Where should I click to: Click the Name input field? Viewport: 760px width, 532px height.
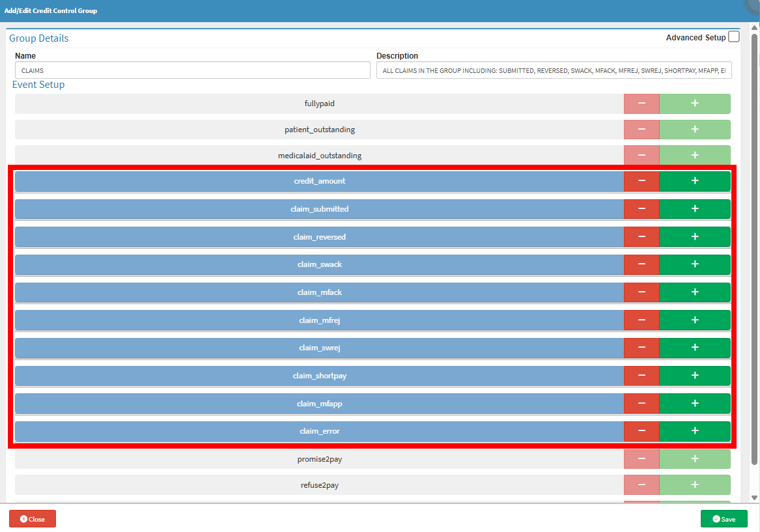click(192, 70)
